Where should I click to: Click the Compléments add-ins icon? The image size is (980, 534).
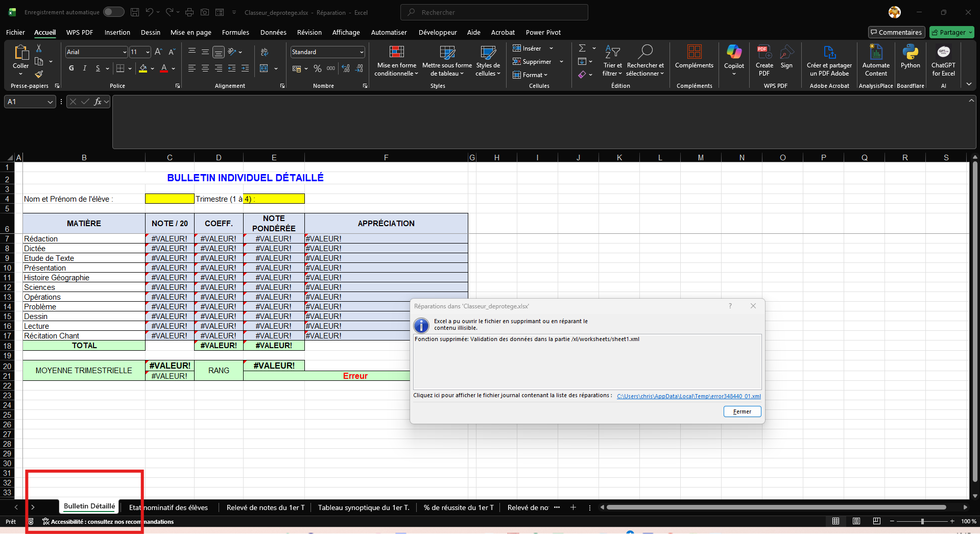(694, 53)
